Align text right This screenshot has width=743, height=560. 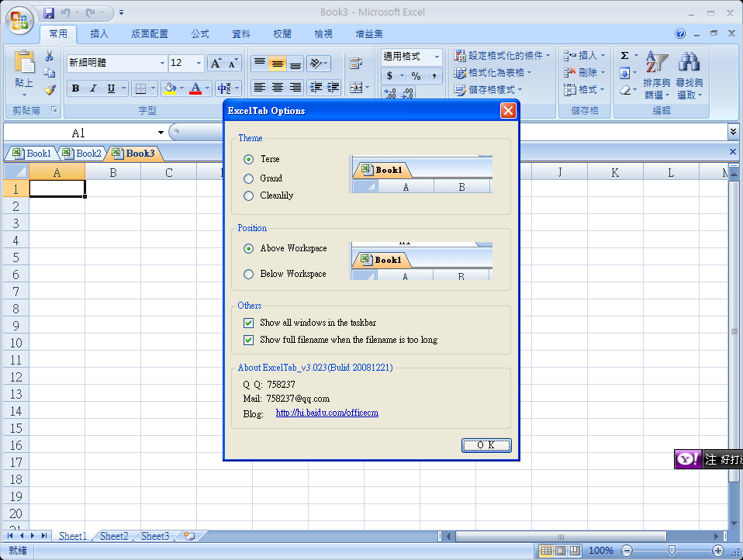(295, 87)
